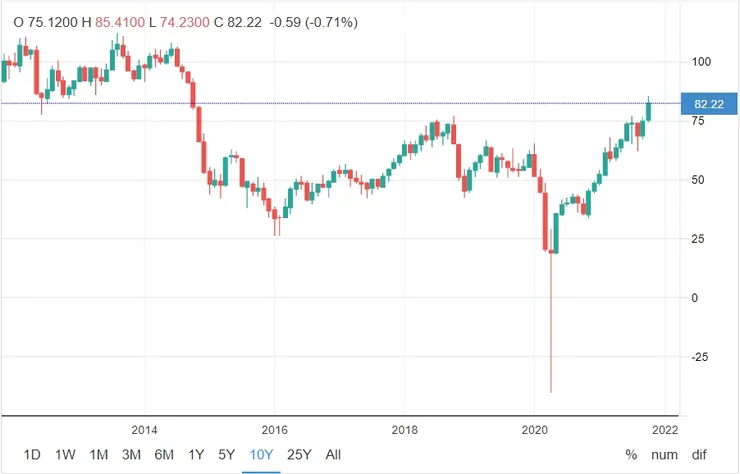Viewport: 740px width, 474px height.
Task: Enable dif scale mode
Action: [x=697, y=454]
